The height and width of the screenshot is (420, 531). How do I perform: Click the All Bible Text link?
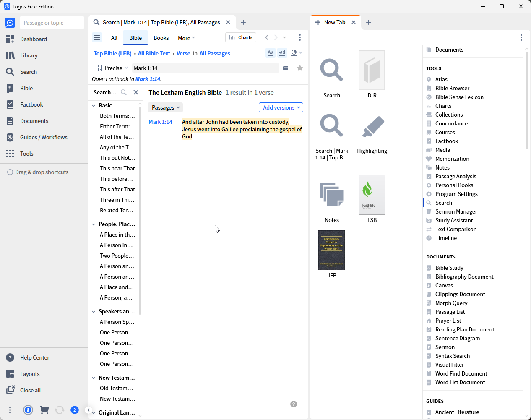pyautogui.click(x=154, y=53)
